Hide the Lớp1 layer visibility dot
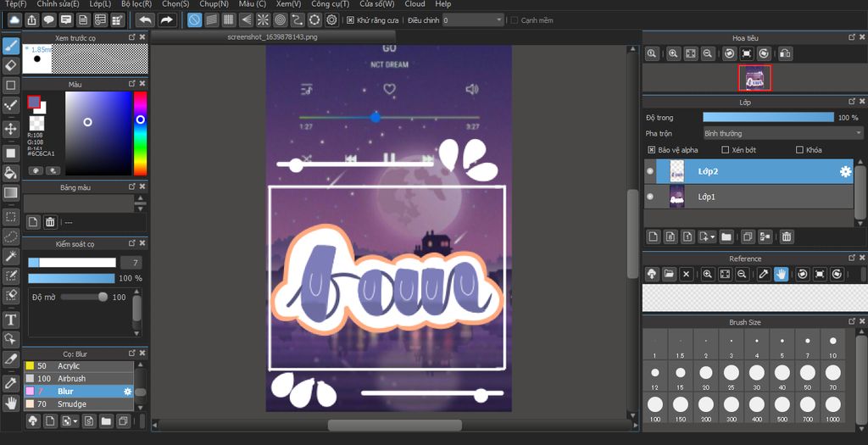The height and width of the screenshot is (445, 868). click(x=650, y=197)
